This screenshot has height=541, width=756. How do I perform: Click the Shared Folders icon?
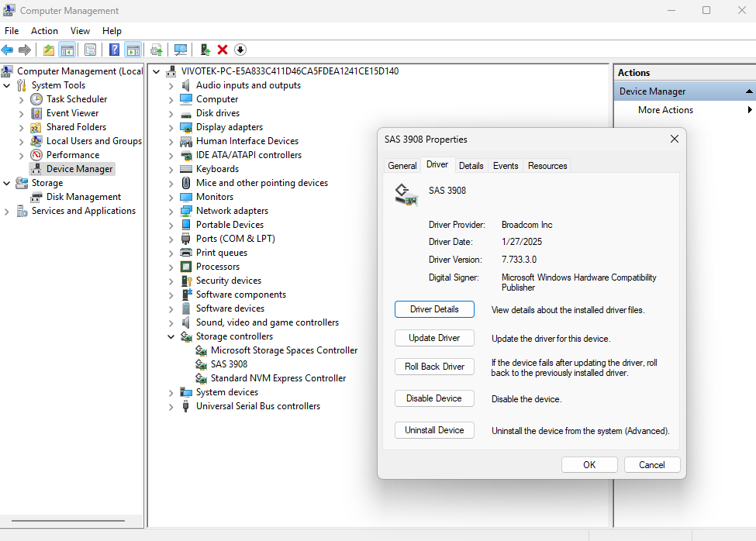tap(36, 127)
